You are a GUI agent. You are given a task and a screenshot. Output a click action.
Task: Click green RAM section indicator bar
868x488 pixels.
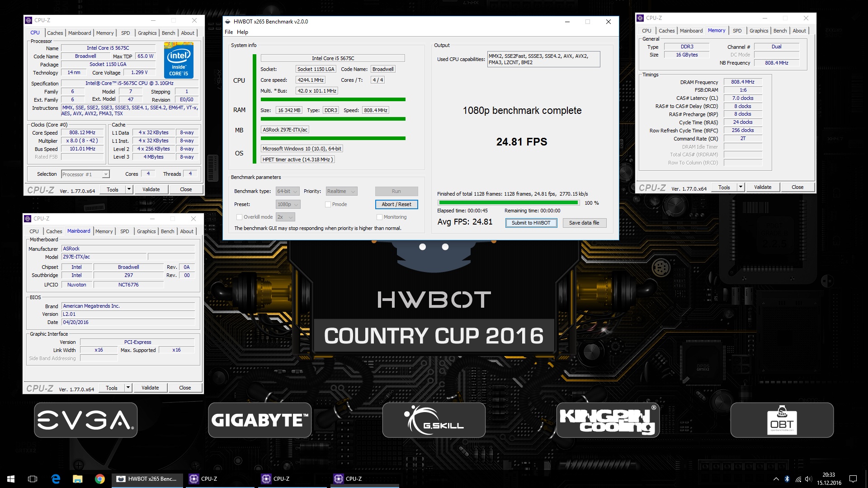click(x=333, y=119)
